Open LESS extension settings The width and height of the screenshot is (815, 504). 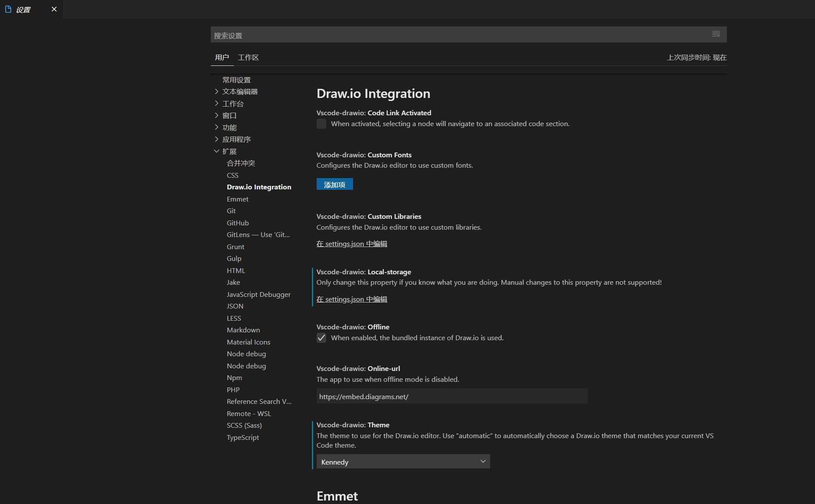tap(234, 318)
